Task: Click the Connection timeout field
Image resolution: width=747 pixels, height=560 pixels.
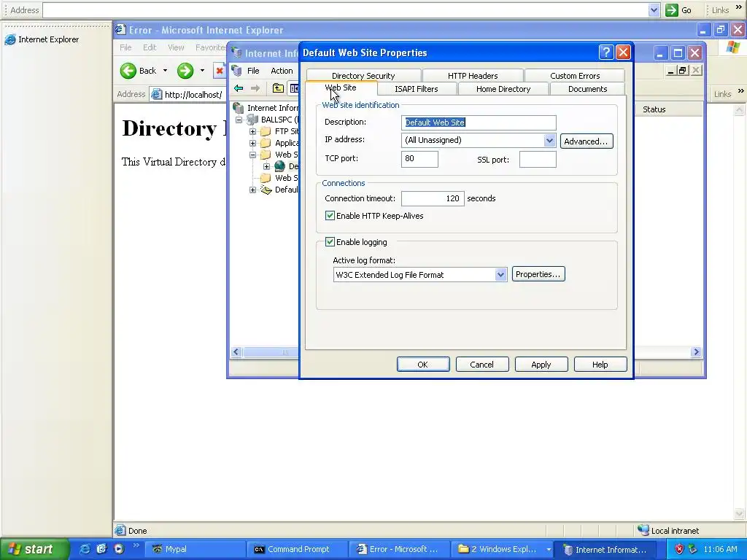Action: click(x=433, y=198)
